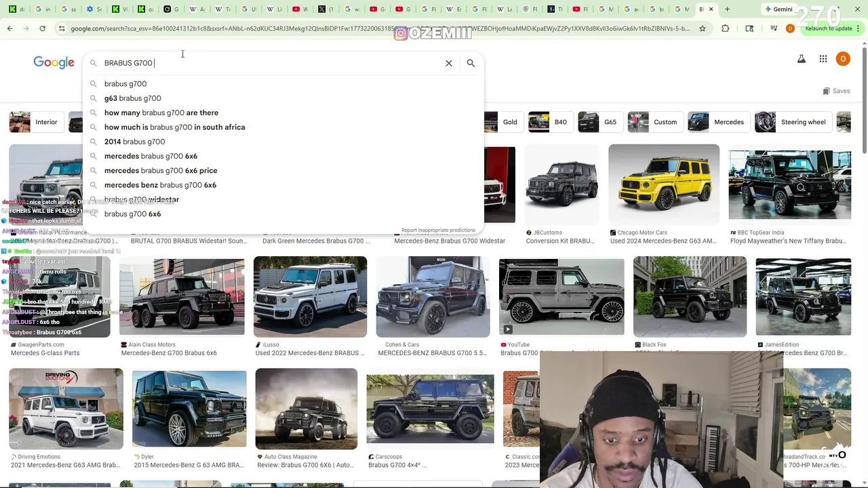Open JamesEdition Mercedes-Benz G700 image
Image resolution: width=868 pixels, height=488 pixels.
(803, 297)
